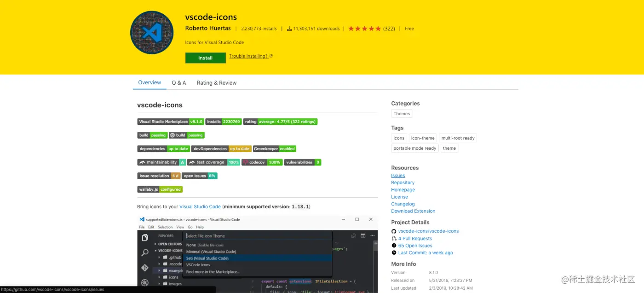The height and width of the screenshot is (293, 644).
Task: Click the downloads icon beside 11,503,151 downloads
Action: coord(289,29)
